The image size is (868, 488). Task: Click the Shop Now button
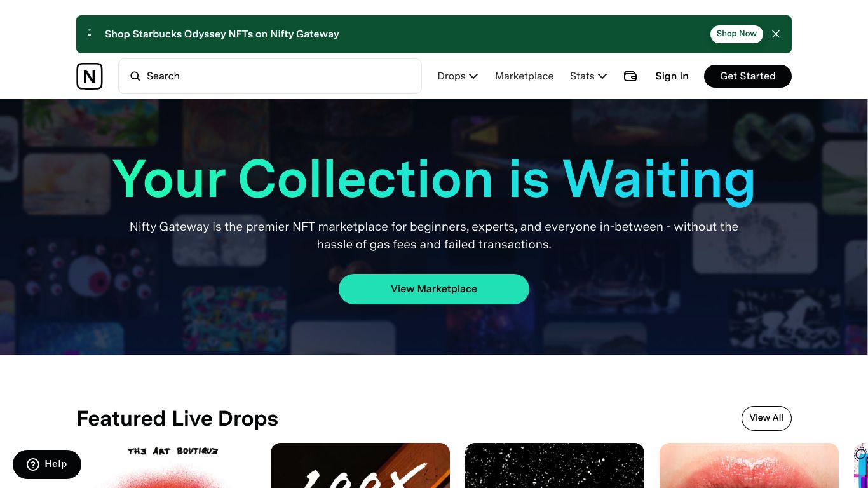point(736,34)
